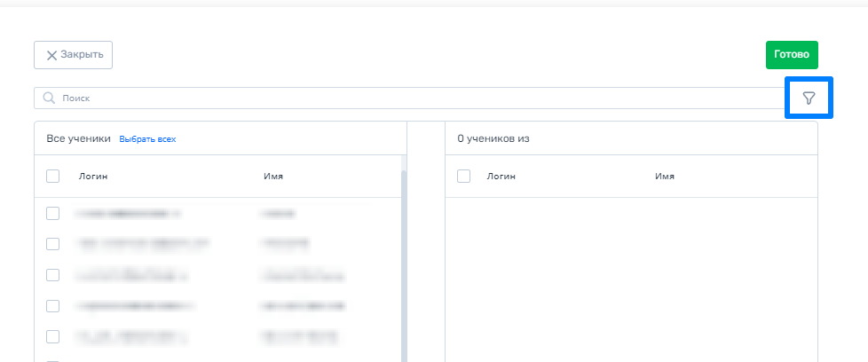This screenshot has width=868, height=362.
Task: Click the magnifying glass search icon
Action: pyautogui.click(x=49, y=98)
